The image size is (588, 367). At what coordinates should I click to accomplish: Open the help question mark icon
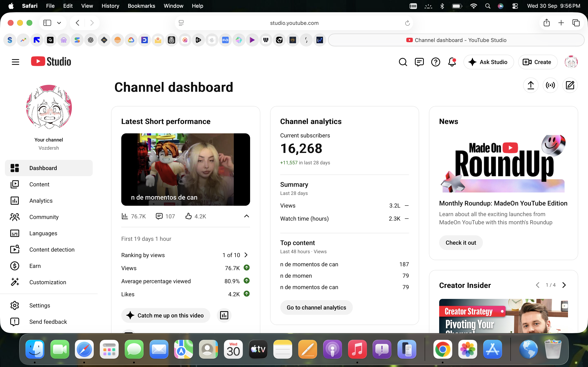coord(435,62)
